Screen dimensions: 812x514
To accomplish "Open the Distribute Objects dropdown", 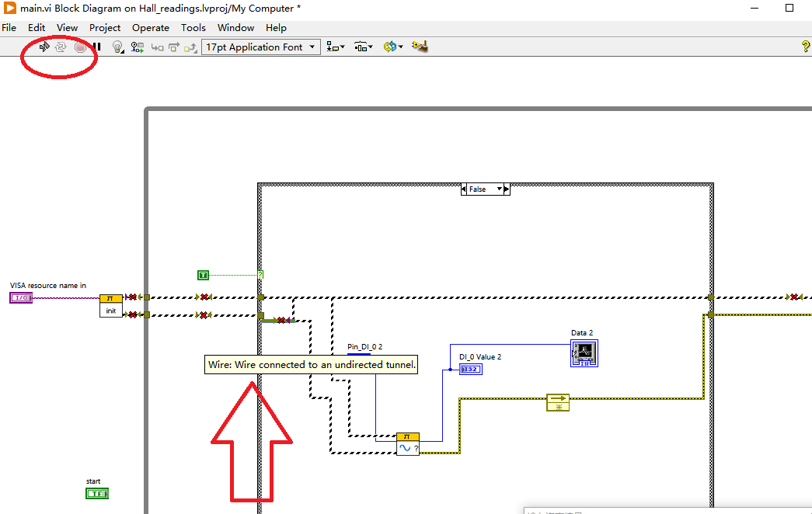I will tap(364, 47).
